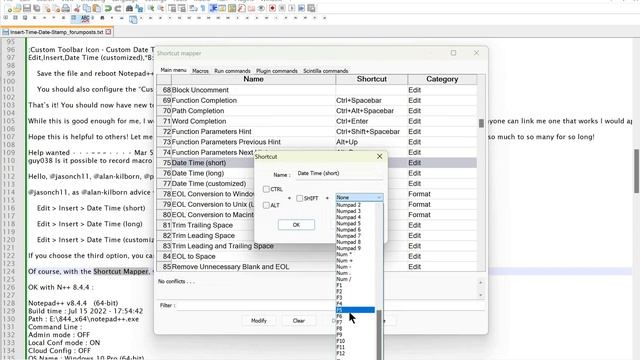The image size is (640, 360).
Task: Enable the CTRL checkbox
Action: point(266,189)
